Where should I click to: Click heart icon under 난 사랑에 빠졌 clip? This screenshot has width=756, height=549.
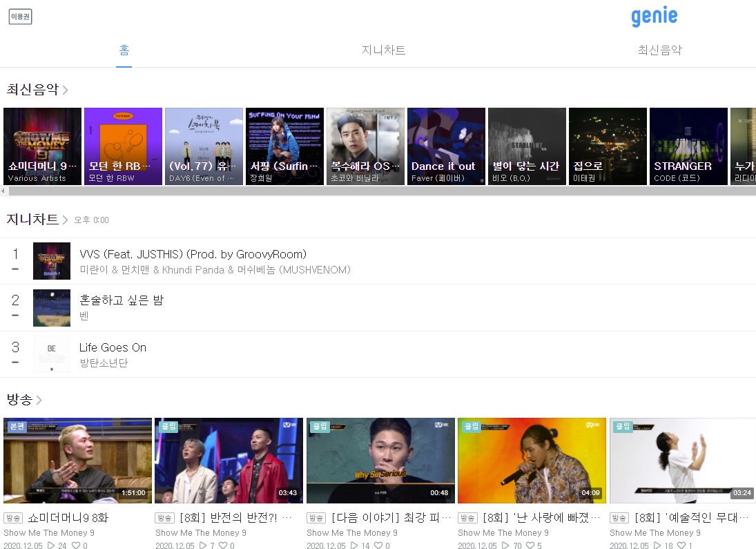pos(530,546)
